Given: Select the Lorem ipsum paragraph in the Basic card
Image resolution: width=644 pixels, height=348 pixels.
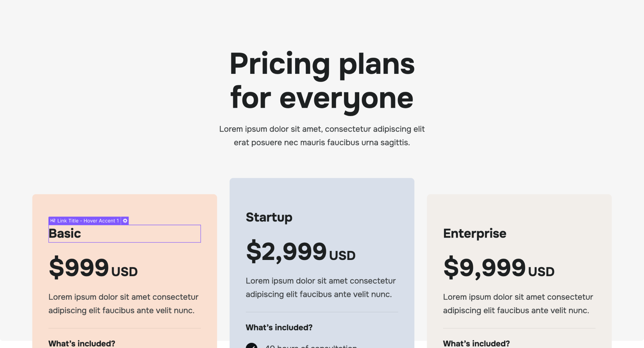Looking at the screenshot, I should tap(123, 303).
